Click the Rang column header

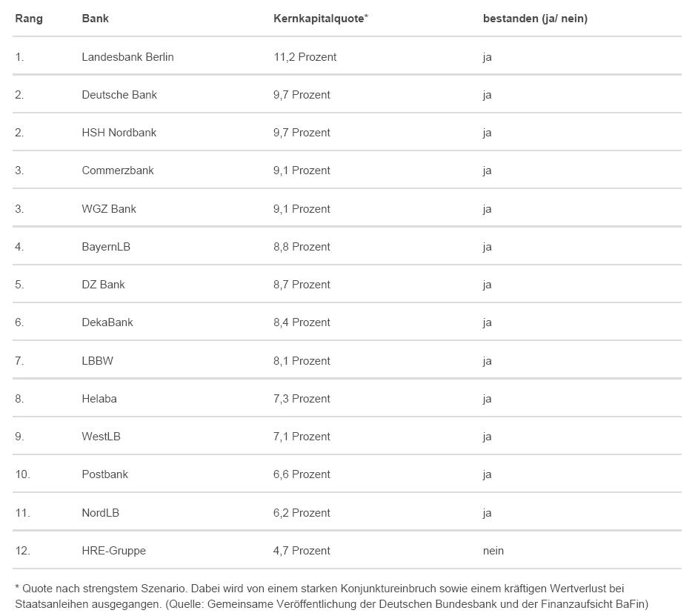(x=29, y=19)
